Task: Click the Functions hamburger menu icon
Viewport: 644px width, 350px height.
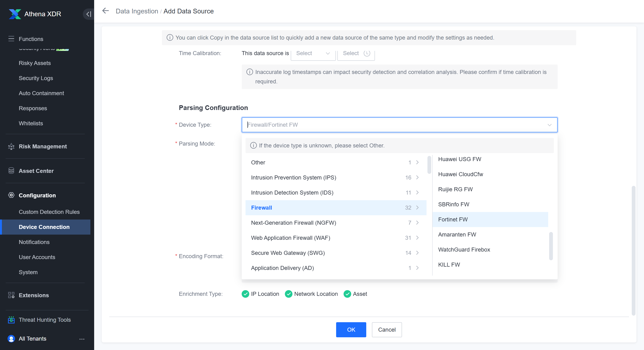Action: 11,39
